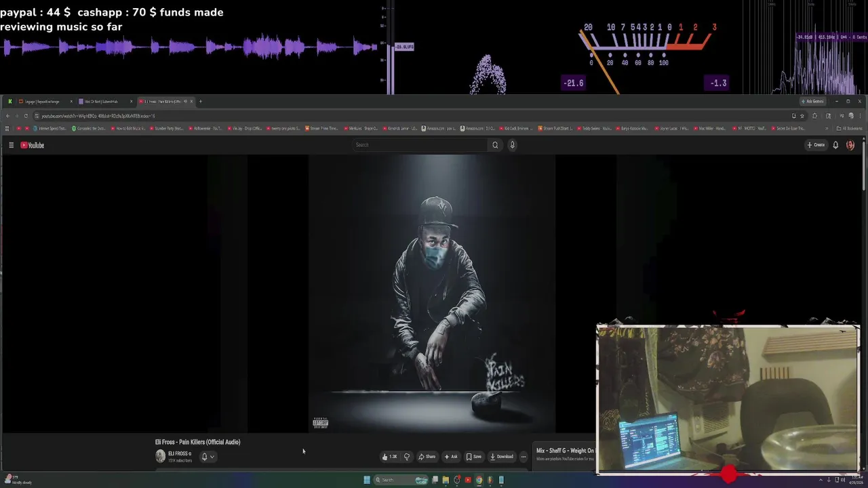The image size is (868, 488).
Task: Open the Via Jay Drop bookmark
Action: (245, 128)
